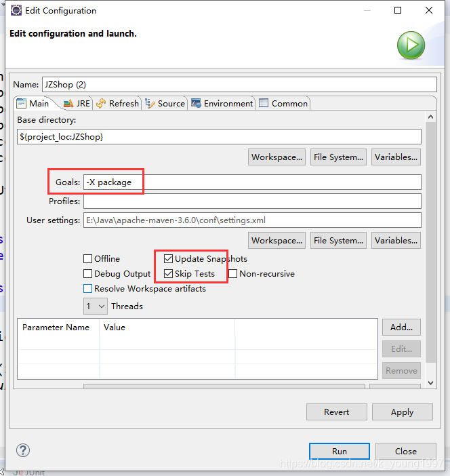
Task: Click the Value column header
Action: tap(167, 328)
